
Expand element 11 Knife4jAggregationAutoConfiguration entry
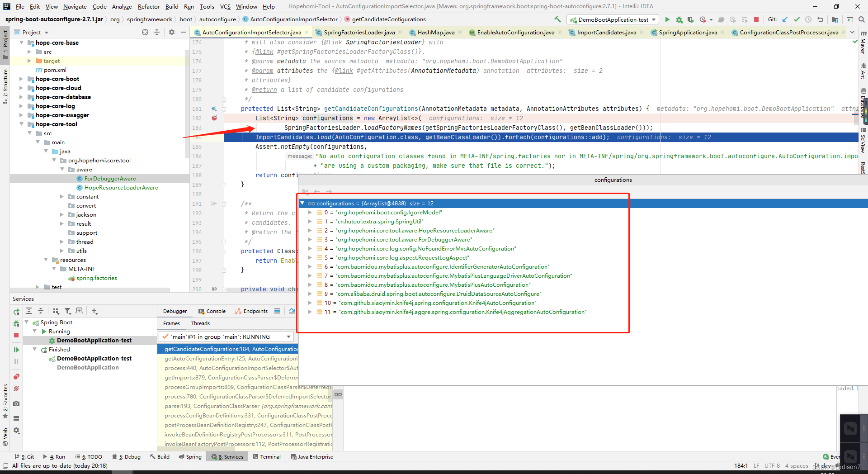[310, 312]
